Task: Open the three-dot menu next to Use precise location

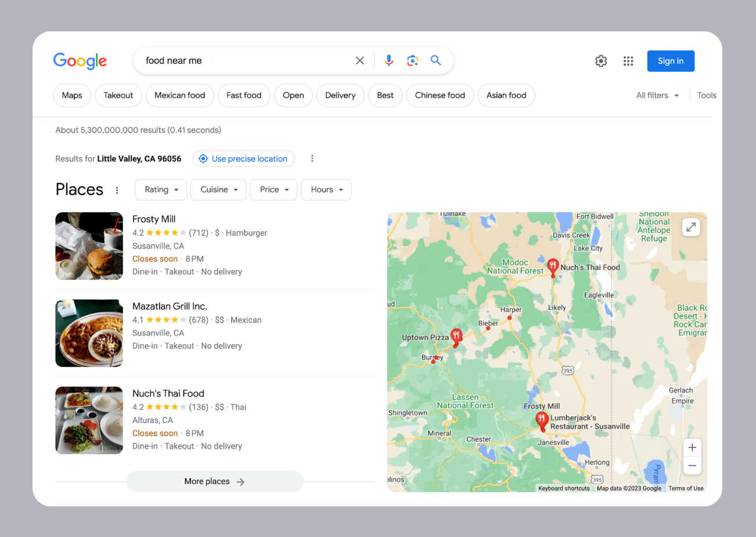Action: (312, 159)
